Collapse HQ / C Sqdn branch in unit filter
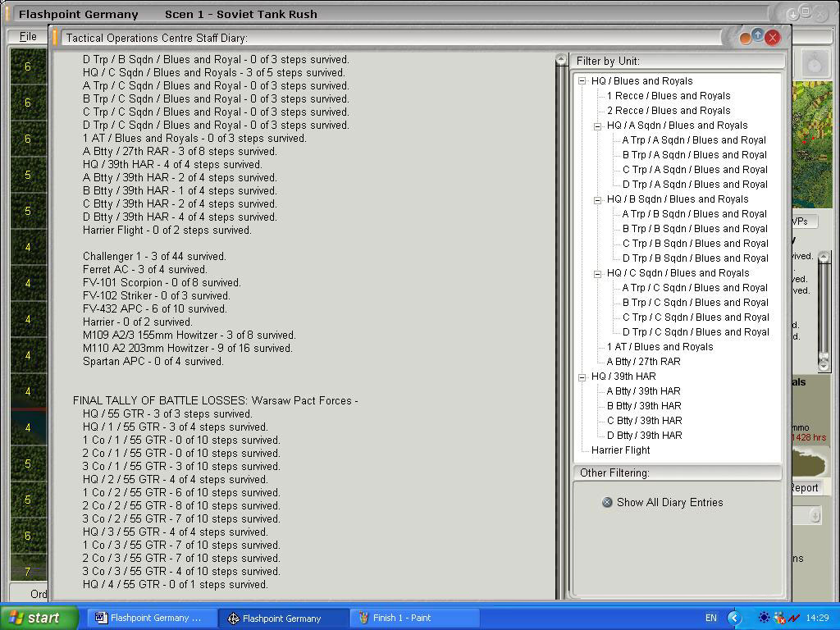Viewport: 840px width, 630px height. pos(597,274)
